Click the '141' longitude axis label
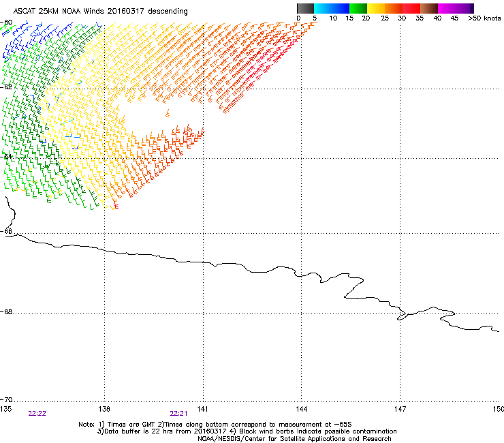 (x=202, y=409)
